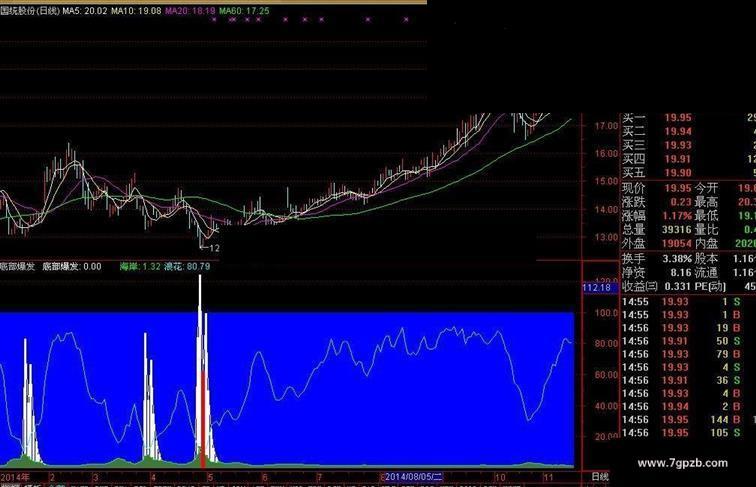Select the 买三 bid row at 19.93
This screenshot has width=756, height=487.
[x=688, y=146]
